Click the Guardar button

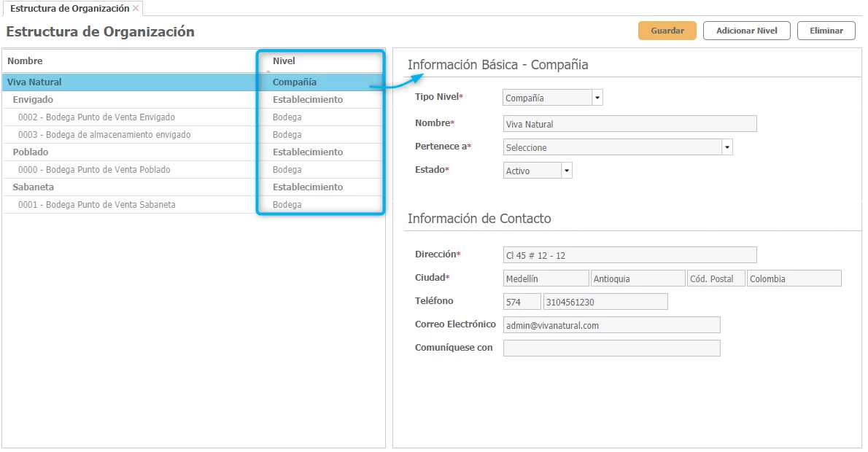click(x=667, y=31)
